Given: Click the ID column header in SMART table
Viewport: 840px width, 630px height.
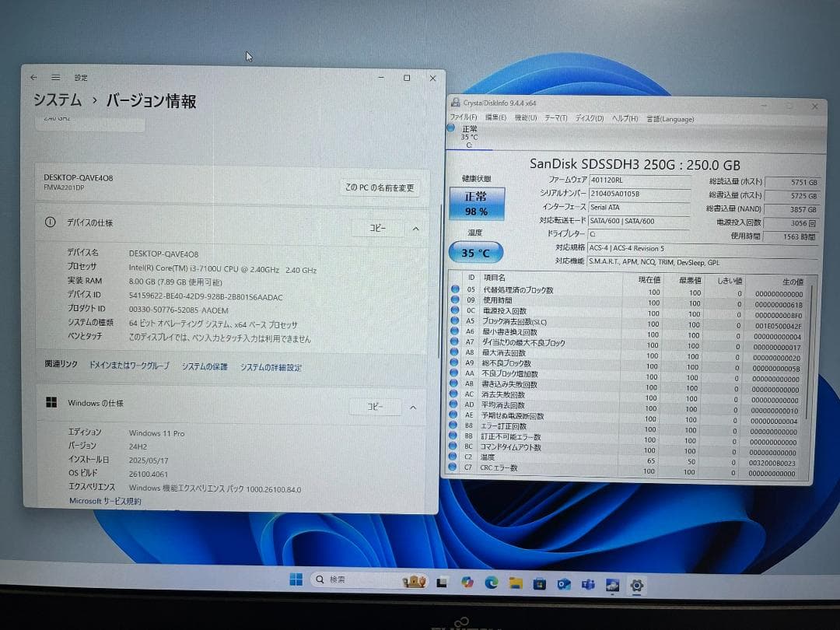Looking at the screenshot, I should click(471, 278).
